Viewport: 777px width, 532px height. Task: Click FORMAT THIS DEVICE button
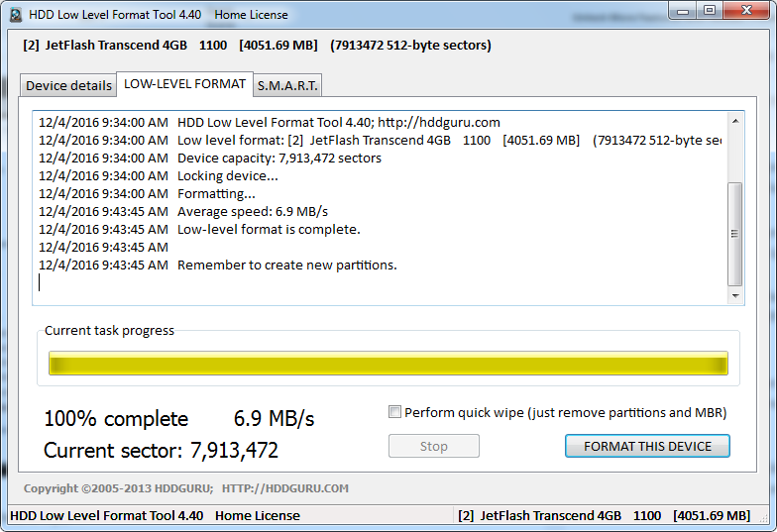[647, 446]
